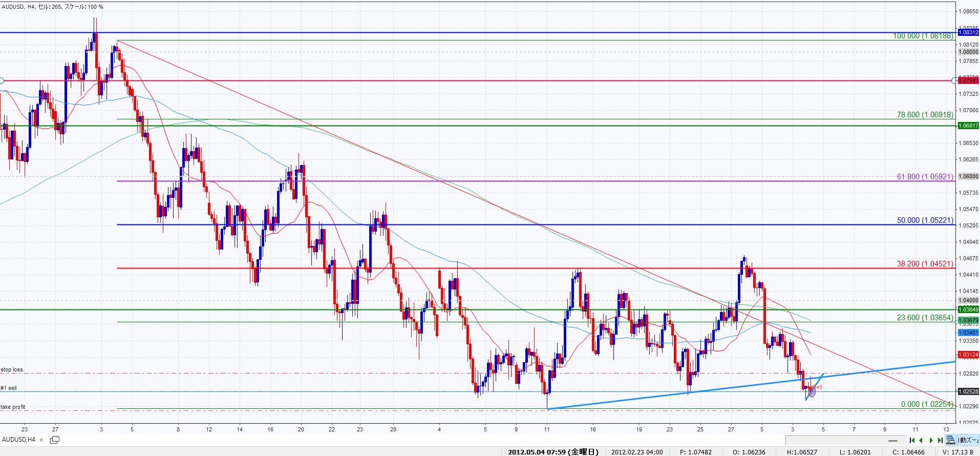The image size is (980, 456).
Task: Open the new chart window icon
Action: tap(54, 440)
